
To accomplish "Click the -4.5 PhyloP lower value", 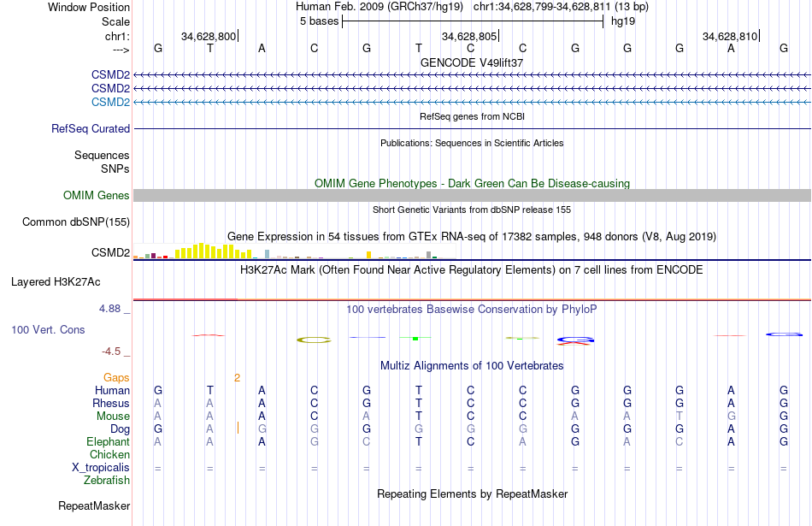I will [111, 352].
